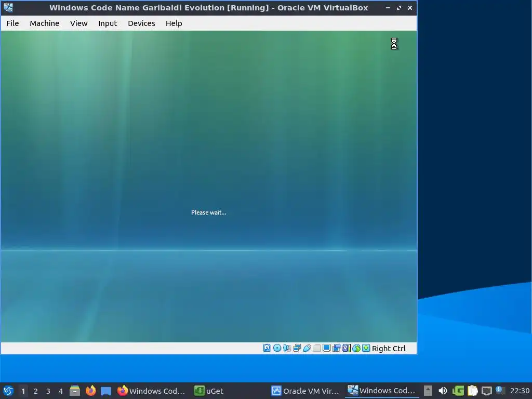
Task: Click the grayed shared folders indicator icon
Action: [x=316, y=348]
